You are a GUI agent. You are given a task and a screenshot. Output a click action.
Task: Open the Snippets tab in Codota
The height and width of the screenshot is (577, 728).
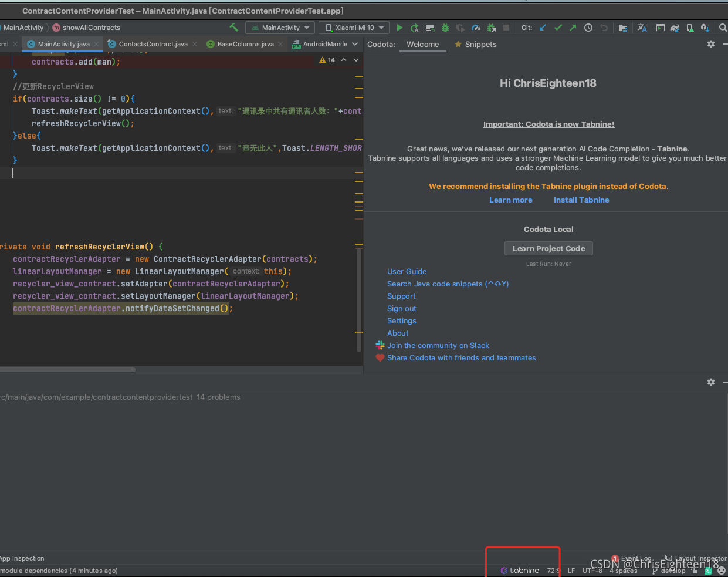[x=480, y=44]
